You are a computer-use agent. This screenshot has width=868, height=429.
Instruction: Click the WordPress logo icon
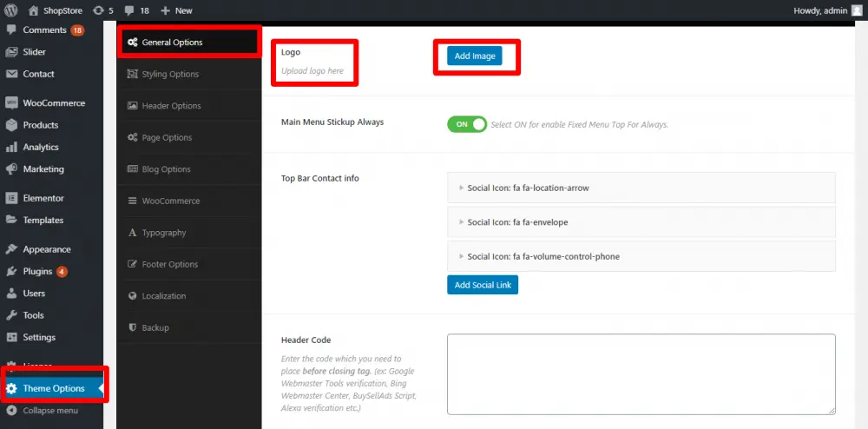coord(11,10)
